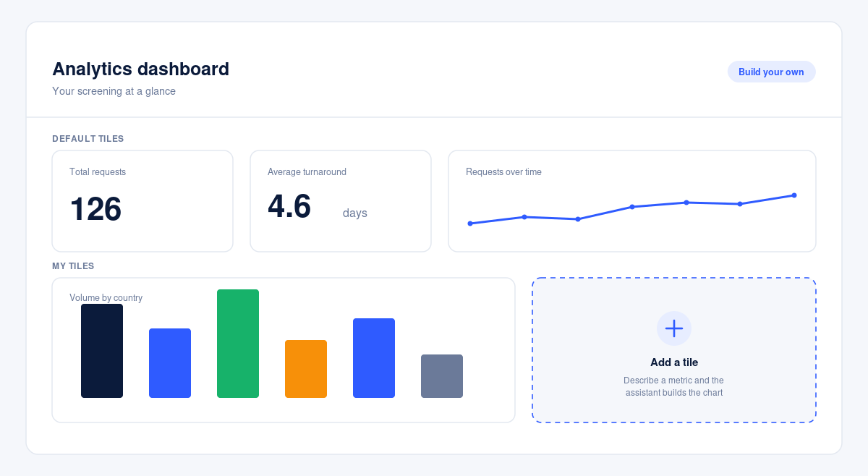
Task: Click the 126 total requests value
Action: coord(95,209)
